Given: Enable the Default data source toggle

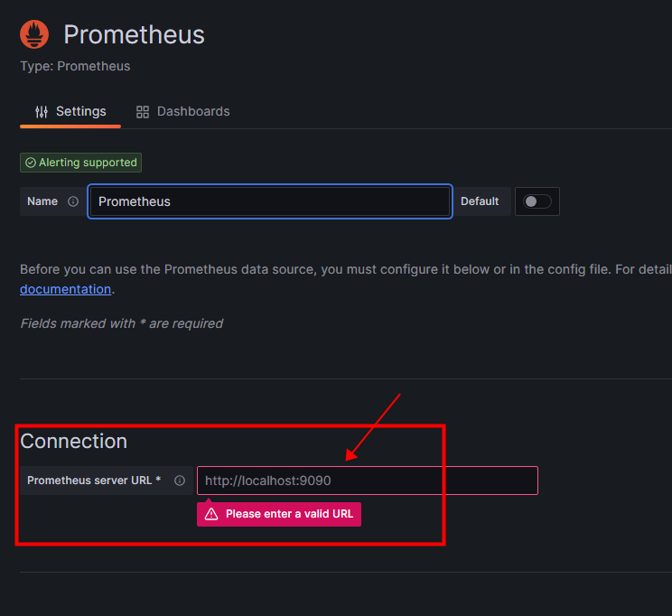Looking at the screenshot, I should pyautogui.click(x=537, y=201).
